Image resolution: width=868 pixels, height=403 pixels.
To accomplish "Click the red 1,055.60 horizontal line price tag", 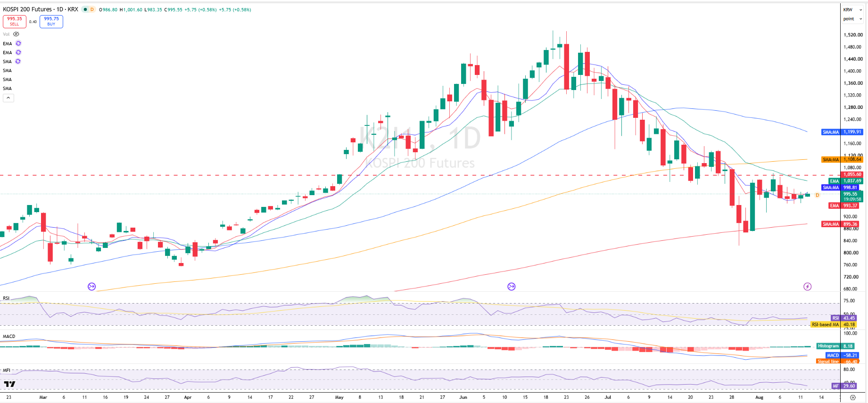I will click(x=852, y=174).
